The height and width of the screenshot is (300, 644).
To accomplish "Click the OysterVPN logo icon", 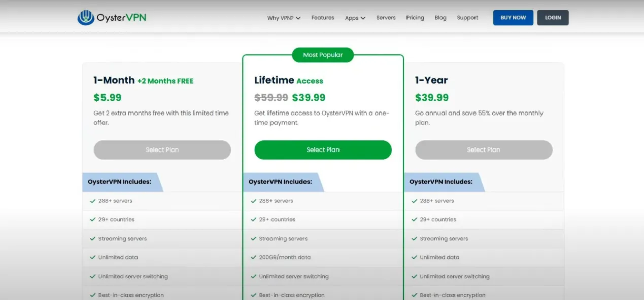I will pyautogui.click(x=86, y=18).
